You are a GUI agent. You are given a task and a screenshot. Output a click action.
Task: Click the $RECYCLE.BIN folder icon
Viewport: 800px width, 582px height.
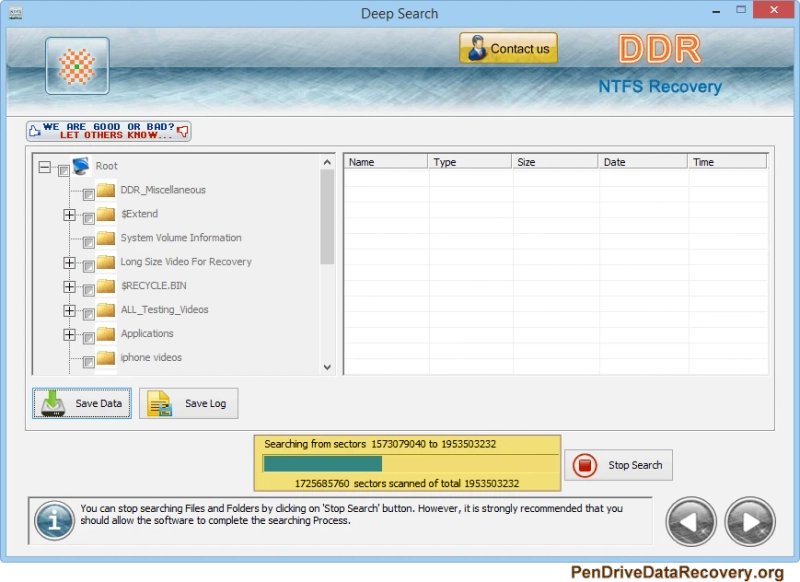click(x=106, y=286)
